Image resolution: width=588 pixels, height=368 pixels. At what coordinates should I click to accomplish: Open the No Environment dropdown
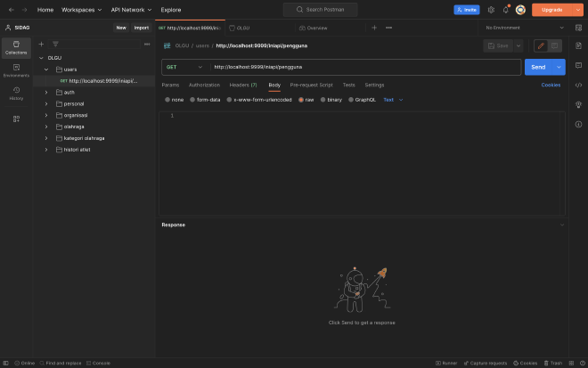click(521, 28)
